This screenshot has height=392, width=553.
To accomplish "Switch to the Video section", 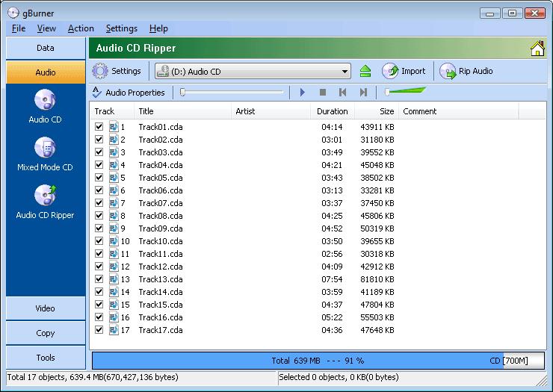I will [46, 308].
